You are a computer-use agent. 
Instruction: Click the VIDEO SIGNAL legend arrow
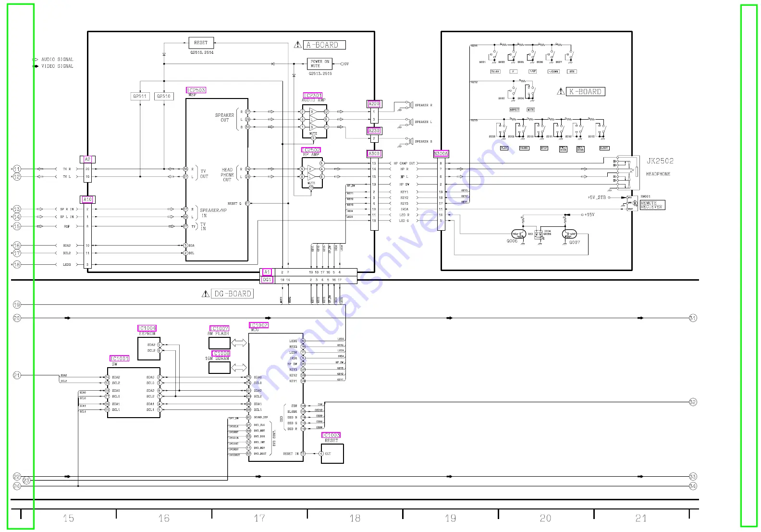pos(35,66)
